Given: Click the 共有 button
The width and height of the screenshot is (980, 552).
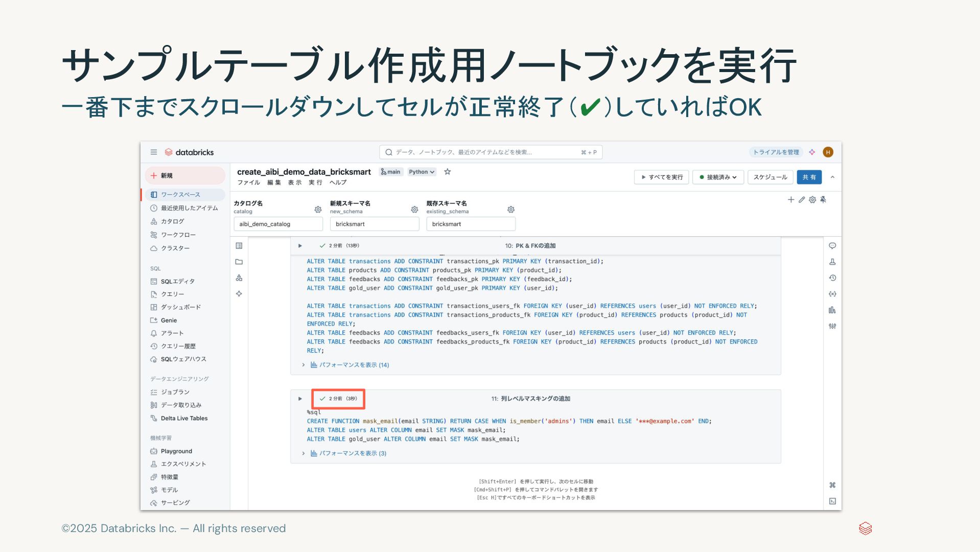Looking at the screenshot, I should 809,177.
